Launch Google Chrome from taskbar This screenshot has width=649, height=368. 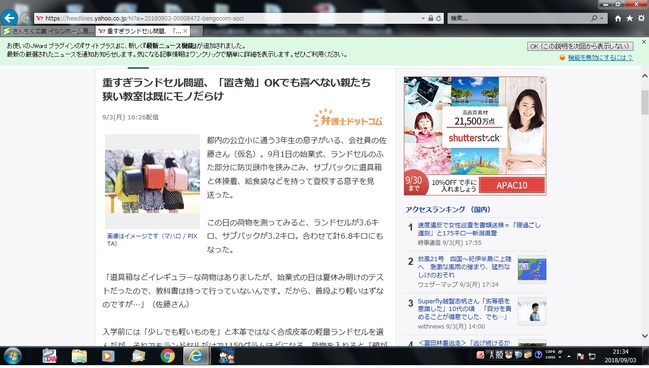[168, 356]
